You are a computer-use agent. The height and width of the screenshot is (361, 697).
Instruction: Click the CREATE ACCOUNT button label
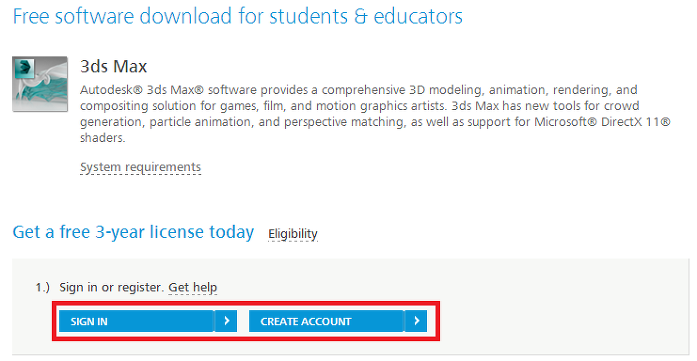click(x=306, y=321)
